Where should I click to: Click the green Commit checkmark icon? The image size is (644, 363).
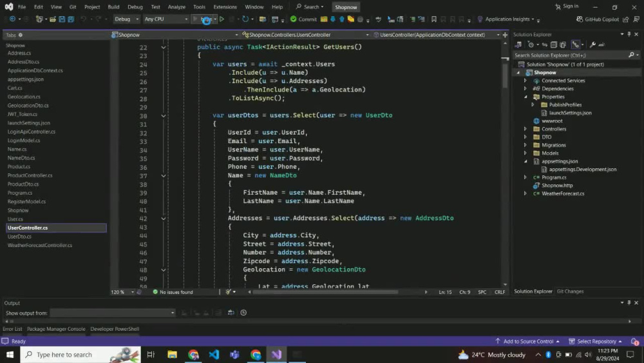point(293,19)
